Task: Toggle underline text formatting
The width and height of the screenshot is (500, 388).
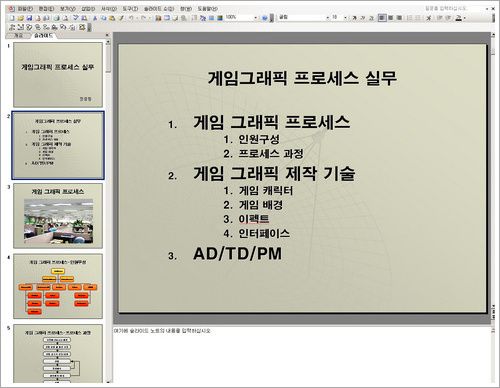Action: 372,18
